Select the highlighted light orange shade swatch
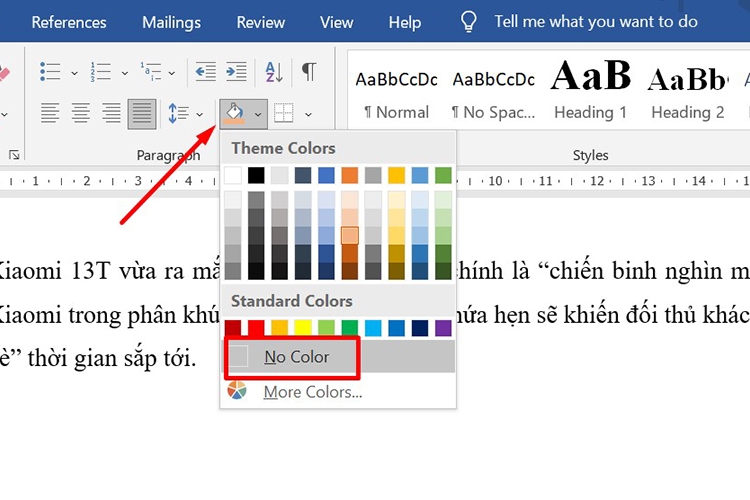This screenshot has width=750, height=500. pos(350,235)
